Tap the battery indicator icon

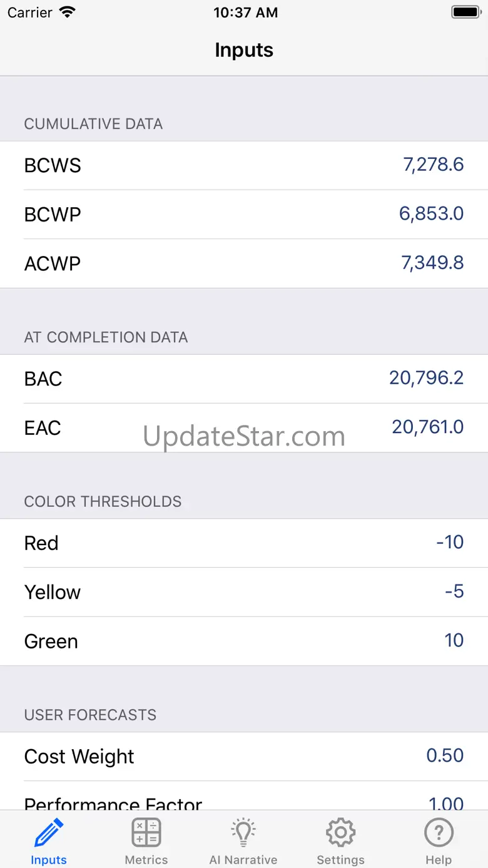tap(465, 13)
